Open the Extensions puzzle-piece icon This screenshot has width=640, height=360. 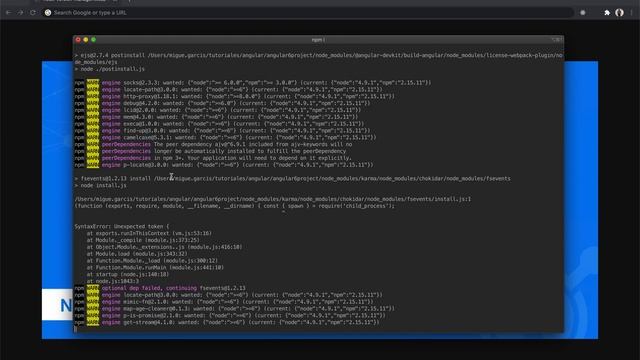pos(607,13)
